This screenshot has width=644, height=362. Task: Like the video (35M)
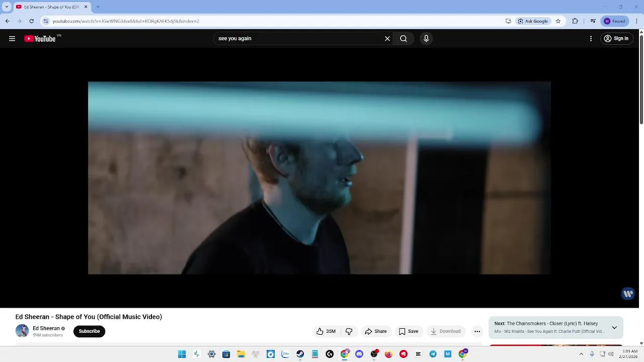(326, 331)
